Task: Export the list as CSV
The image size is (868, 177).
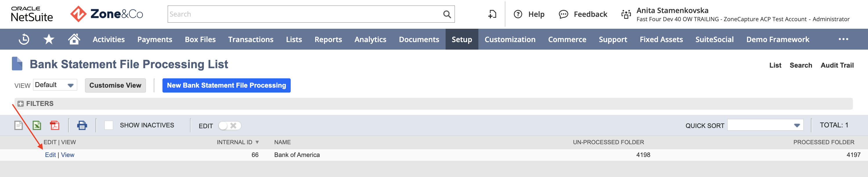Action: pyautogui.click(x=19, y=125)
